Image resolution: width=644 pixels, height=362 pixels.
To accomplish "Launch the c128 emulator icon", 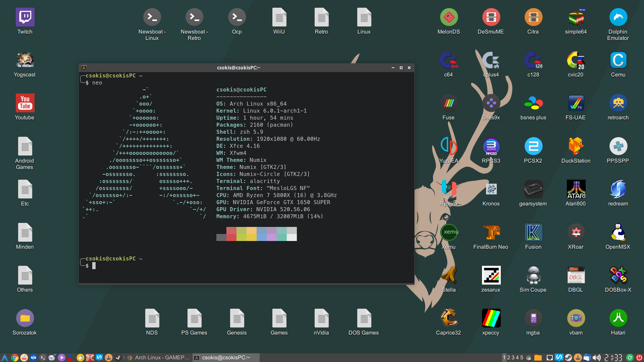I will (533, 60).
